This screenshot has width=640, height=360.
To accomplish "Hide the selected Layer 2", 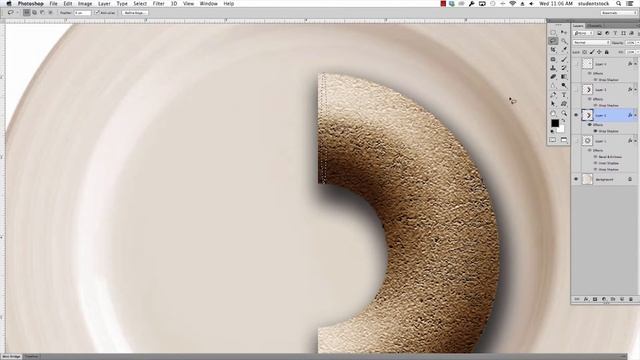I will pos(576,115).
